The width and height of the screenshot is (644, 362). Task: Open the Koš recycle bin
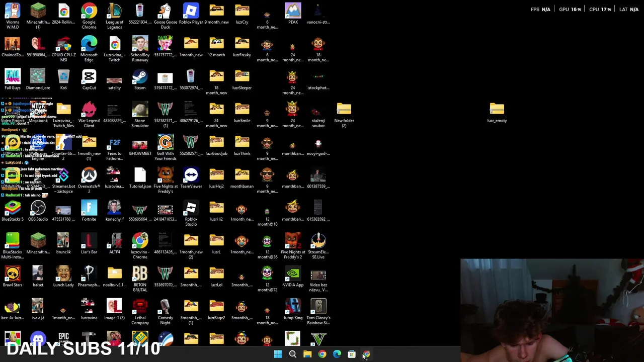click(x=63, y=79)
